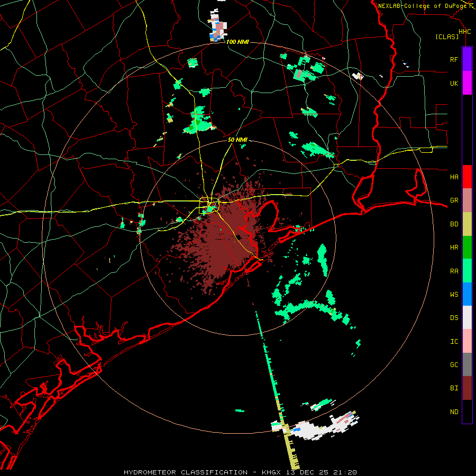
Task: Click the HA legend label
Action: [x=454, y=177]
